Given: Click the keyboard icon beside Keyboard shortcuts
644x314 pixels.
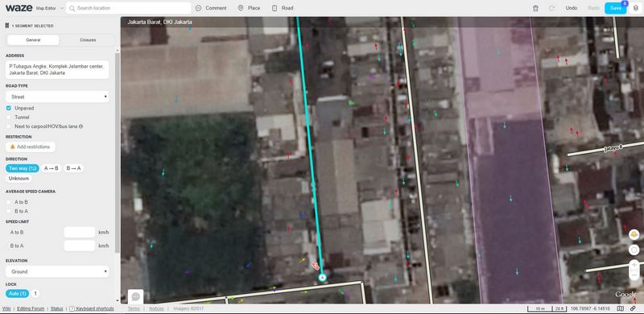Looking at the screenshot, I should [72, 308].
